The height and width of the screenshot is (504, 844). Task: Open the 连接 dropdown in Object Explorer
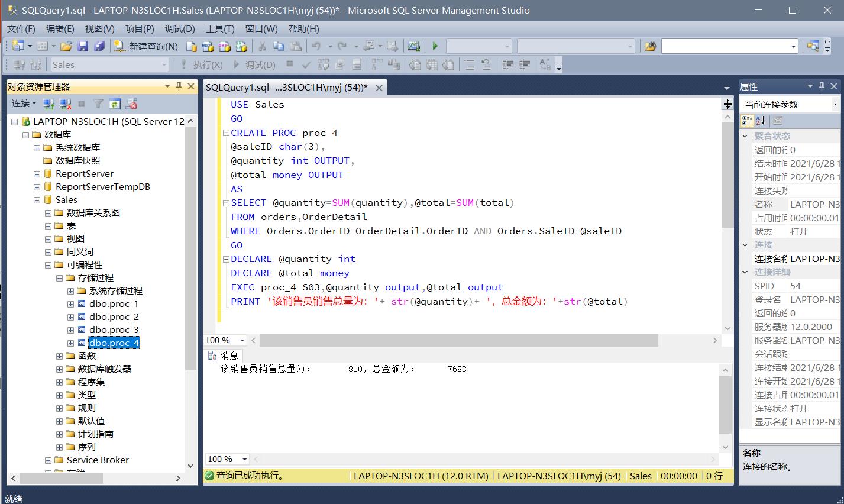pos(24,104)
